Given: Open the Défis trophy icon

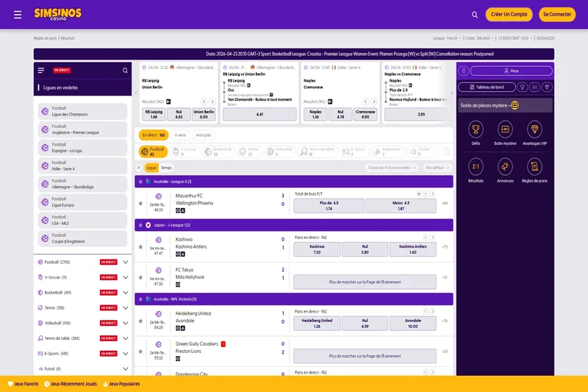Looking at the screenshot, I should point(476,129).
